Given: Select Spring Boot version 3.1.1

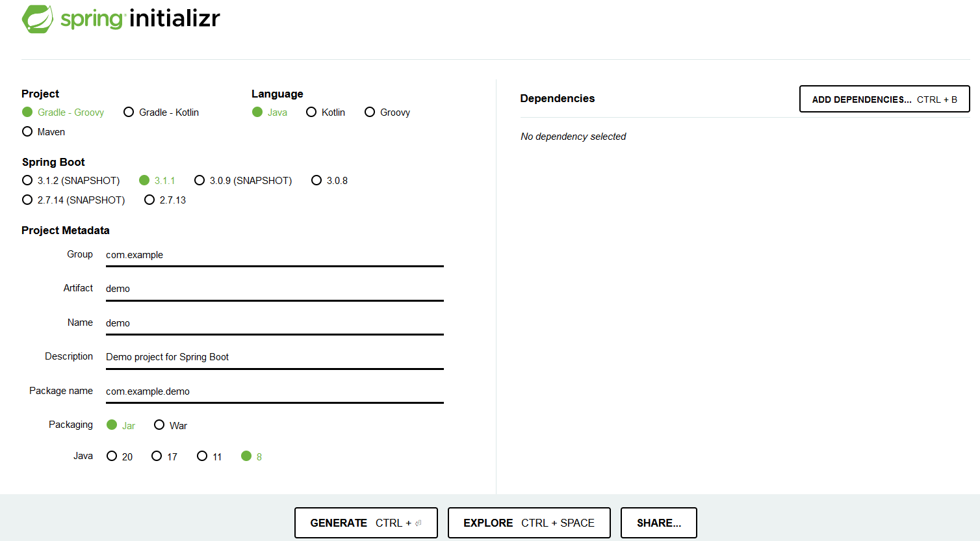Looking at the screenshot, I should pyautogui.click(x=157, y=181).
